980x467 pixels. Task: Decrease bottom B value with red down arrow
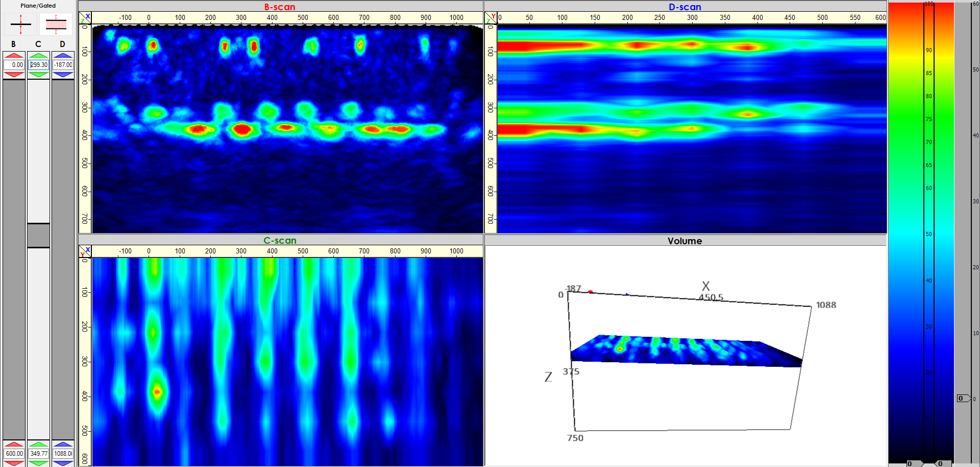click(x=14, y=462)
